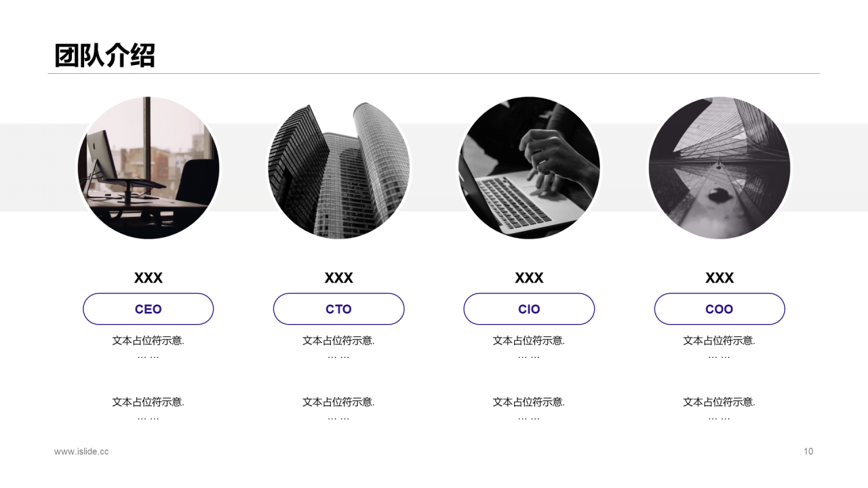Click the COO rounded label
This screenshot has width=868, height=488.
tap(719, 309)
